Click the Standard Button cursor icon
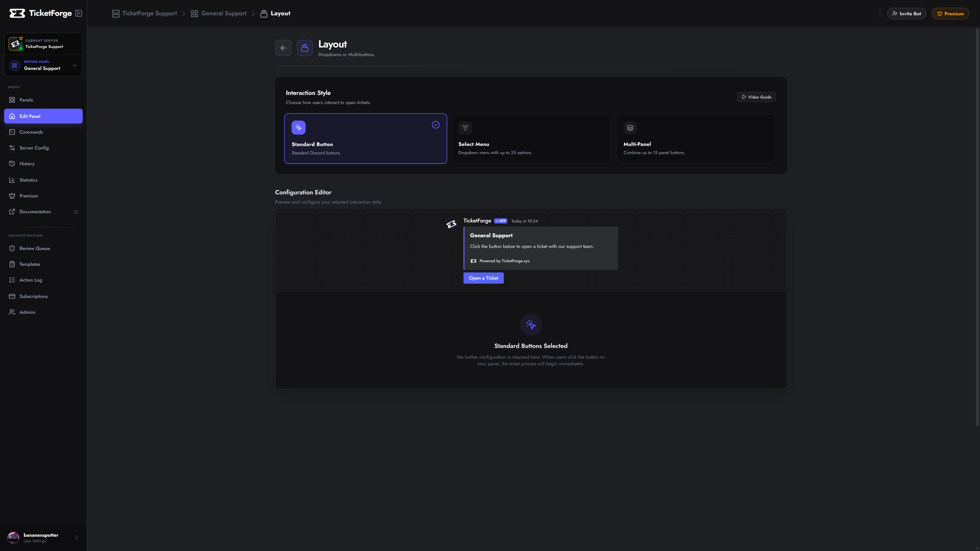This screenshot has width=980, height=551. click(298, 128)
